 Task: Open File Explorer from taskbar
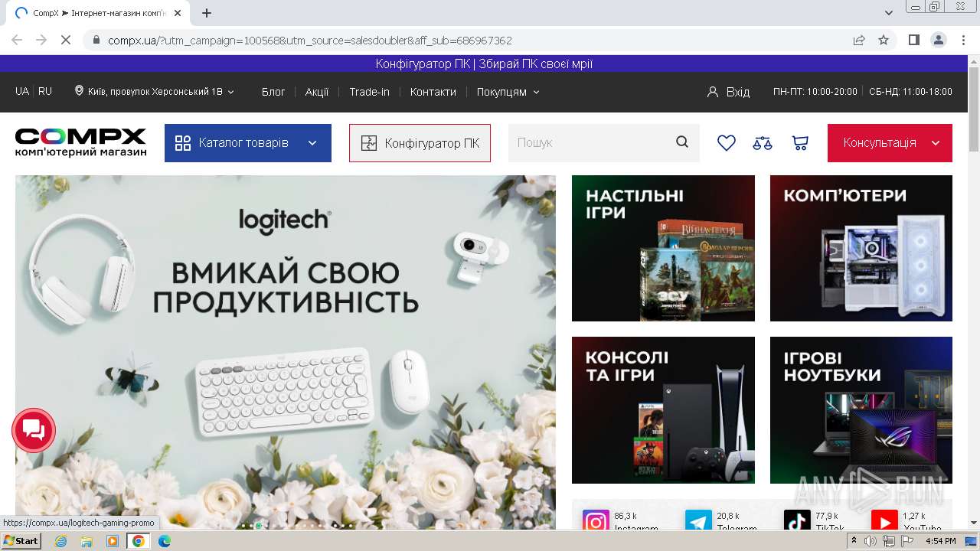(x=87, y=541)
